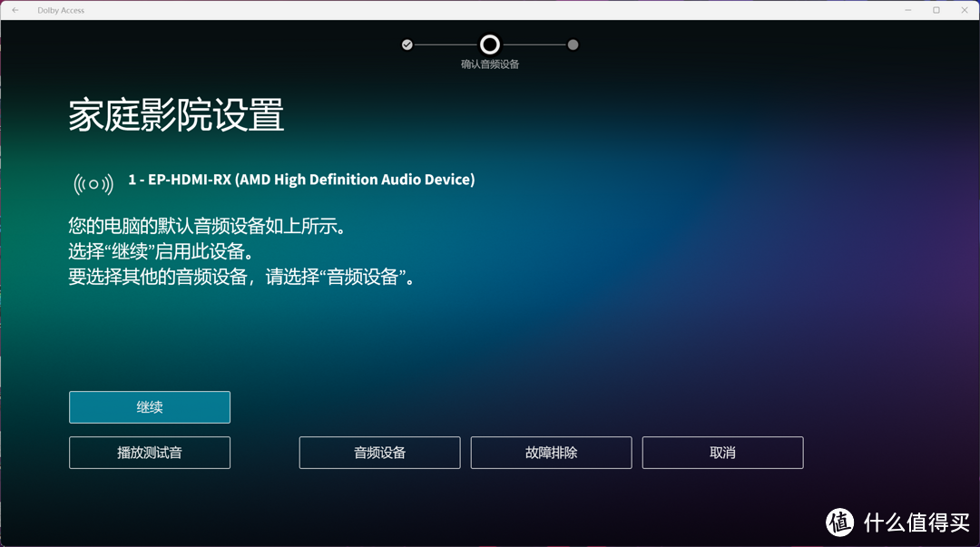Click the line 您的电脑的默认音频设备如上所示

[x=207, y=226]
